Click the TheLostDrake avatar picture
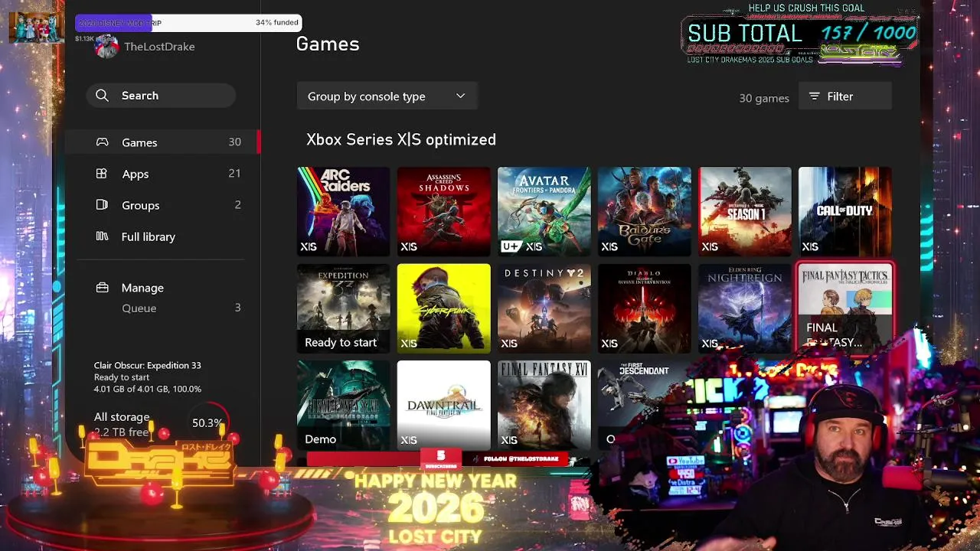This screenshot has width=980, height=551. coord(106,47)
